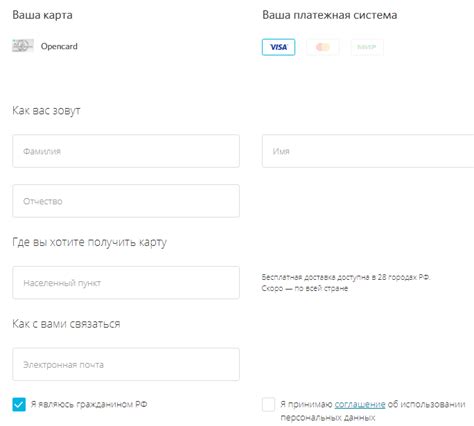Open the соглашение link

point(360,404)
